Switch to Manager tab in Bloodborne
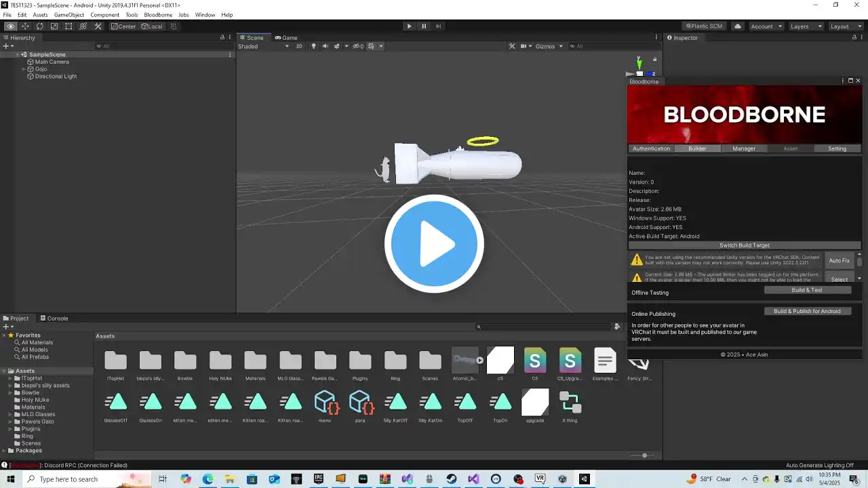868x488 pixels. click(x=744, y=148)
